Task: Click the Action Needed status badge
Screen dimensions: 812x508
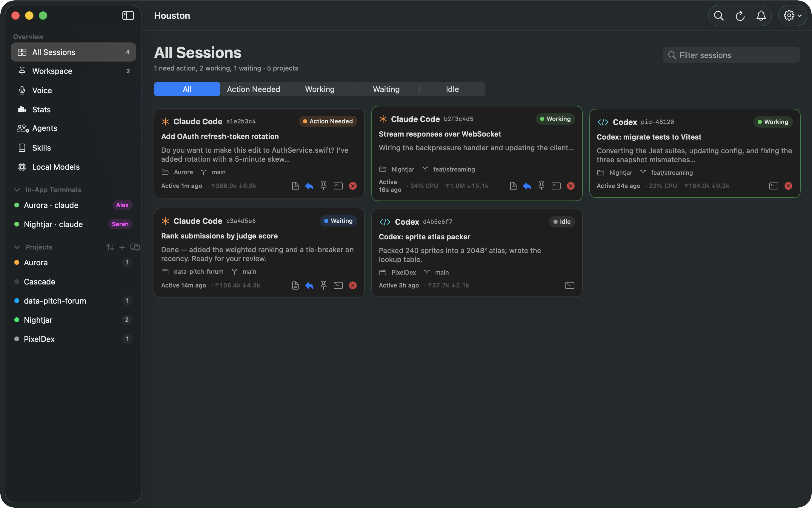Action: [x=328, y=121]
